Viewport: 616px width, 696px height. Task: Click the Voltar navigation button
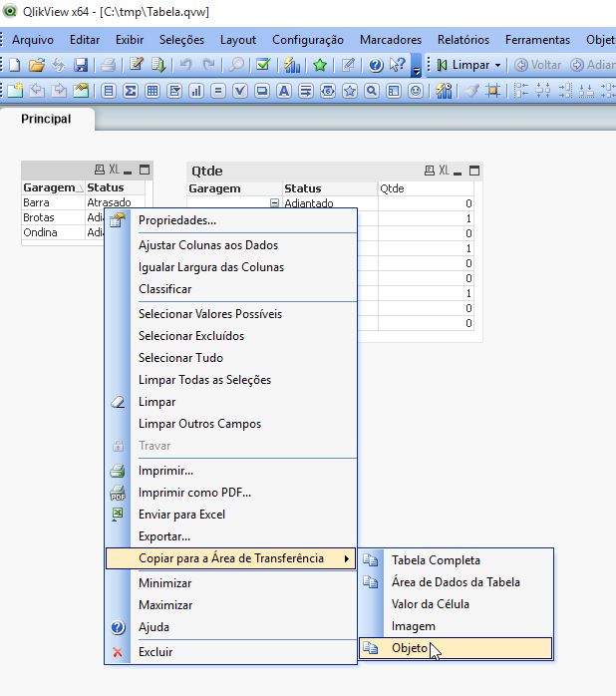tap(538, 65)
